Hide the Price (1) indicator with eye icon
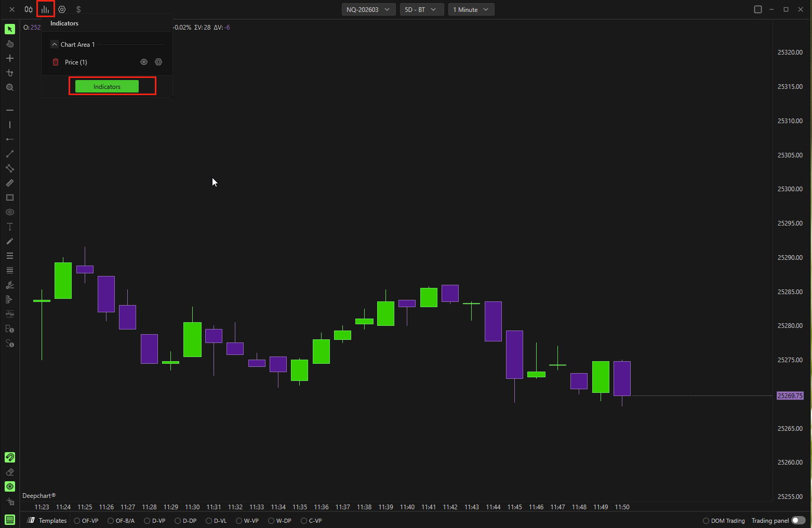 (144, 62)
